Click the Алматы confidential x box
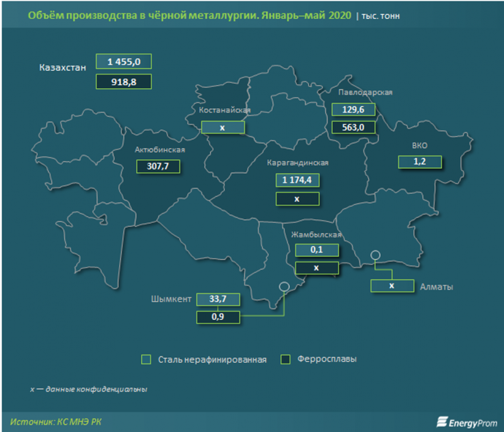 pyautogui.click(x=392, y=285)
